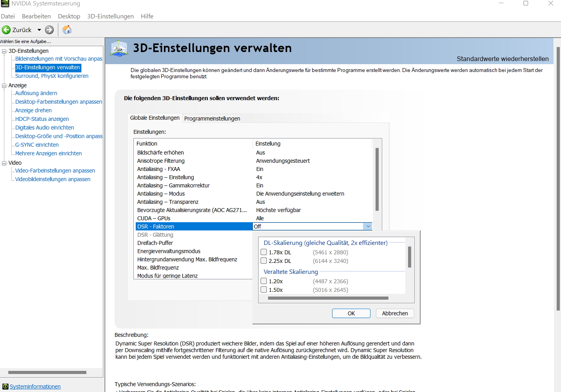The height and width of the screenshot is (392, 561).
Task: Open Digitales Audio einrichten
Action: point(45,128)
